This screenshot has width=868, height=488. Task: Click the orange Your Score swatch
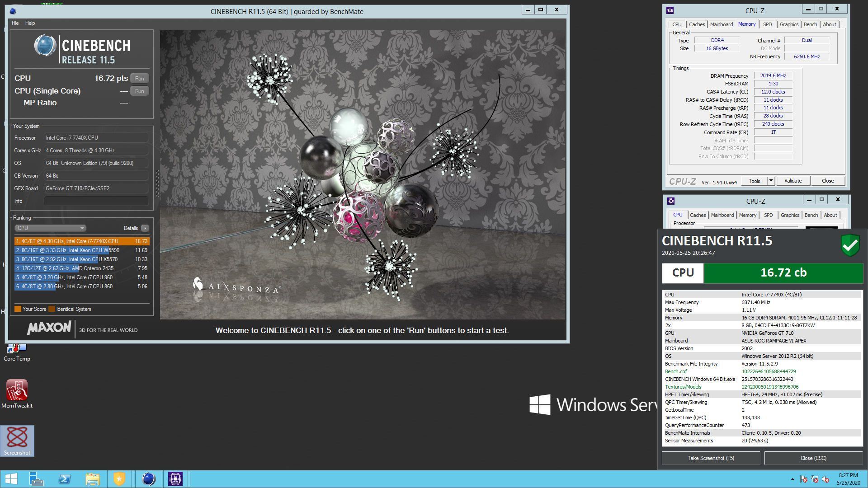click(18, 309)
